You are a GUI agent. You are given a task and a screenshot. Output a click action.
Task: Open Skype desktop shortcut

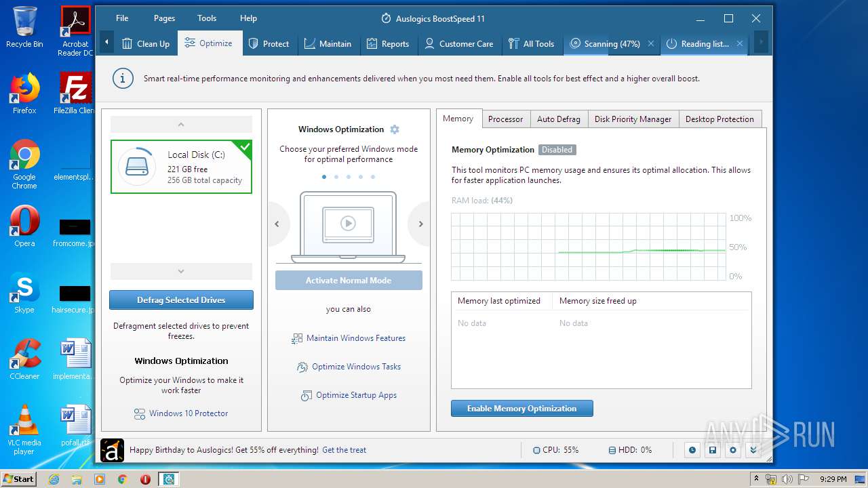(x=24, y=293)
